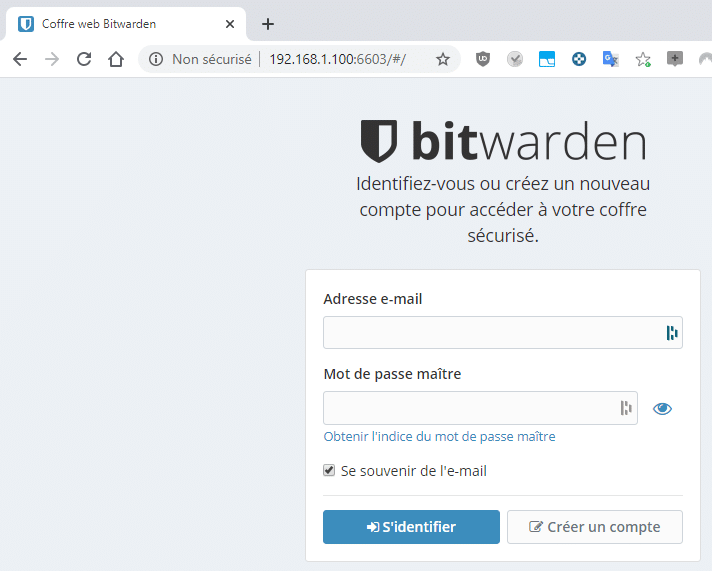The width and height of the screenshot is (712, 571).
Task: Select the Coffre web Bitwarden tab
Action: pyautogui.click(x=126, y=24)
